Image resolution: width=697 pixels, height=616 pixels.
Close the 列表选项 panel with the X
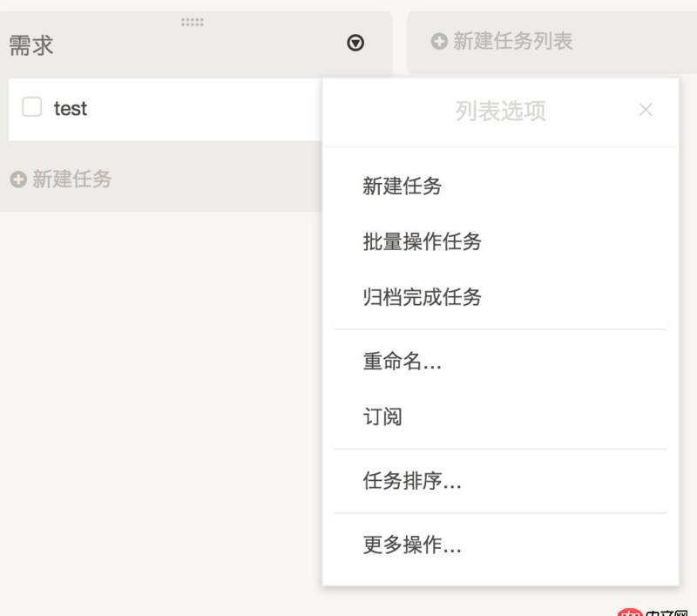click(x=646, y=110)
